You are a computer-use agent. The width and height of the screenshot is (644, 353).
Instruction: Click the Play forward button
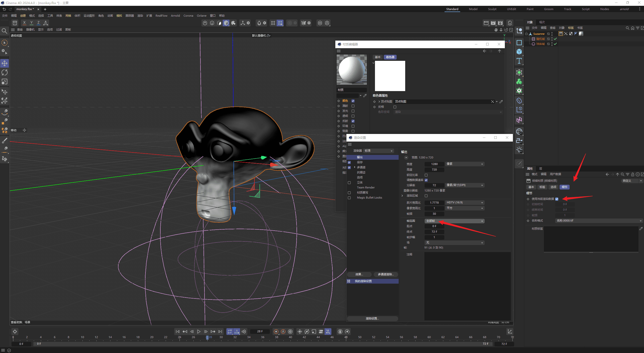pyautogui.click(x=199, y=332)
